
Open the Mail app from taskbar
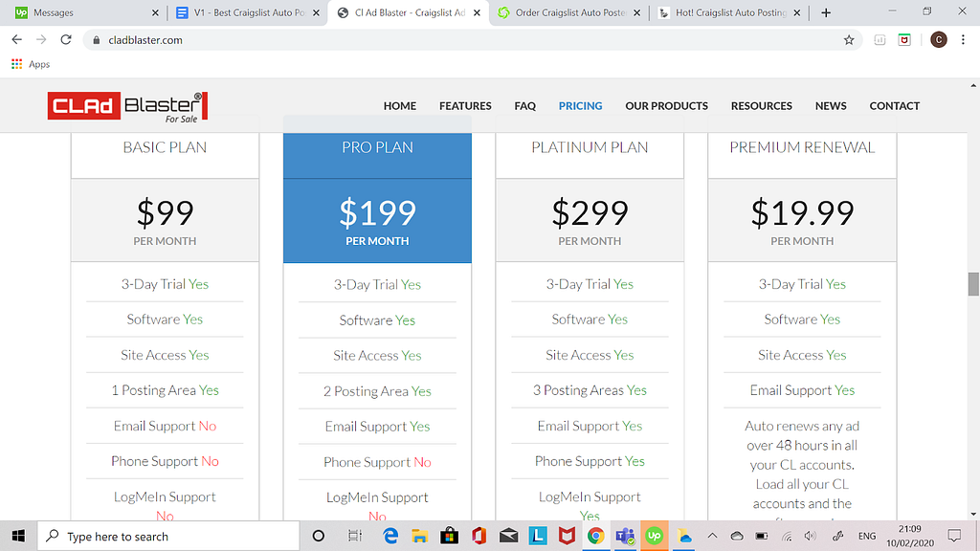coord(508,536)
